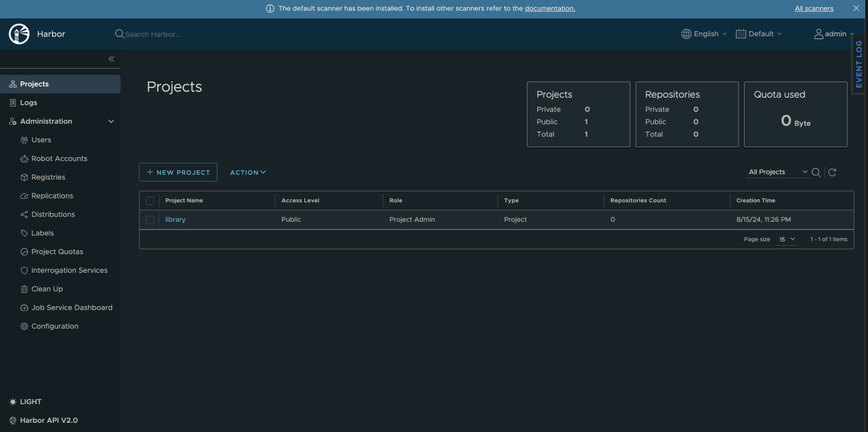Go to Replications page

(x=52, y=196)
